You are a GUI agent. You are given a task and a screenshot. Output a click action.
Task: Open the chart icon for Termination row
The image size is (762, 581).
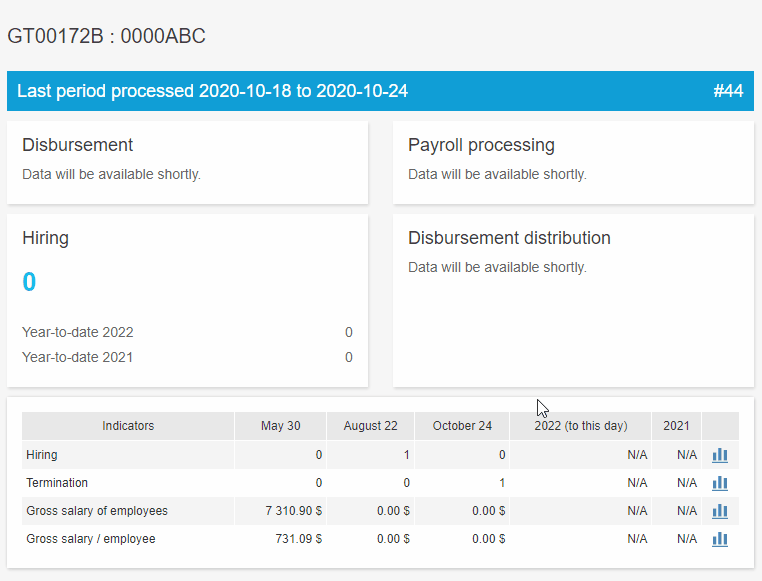[x=720, y=483]
